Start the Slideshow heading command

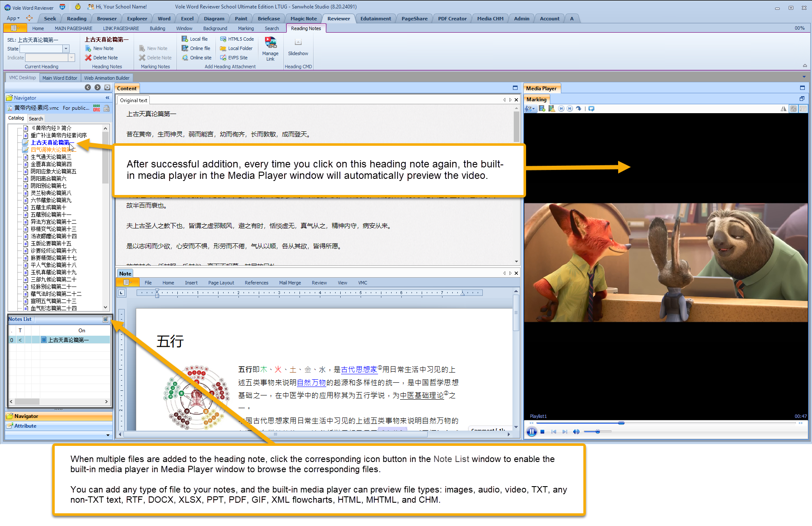[298, 47]
